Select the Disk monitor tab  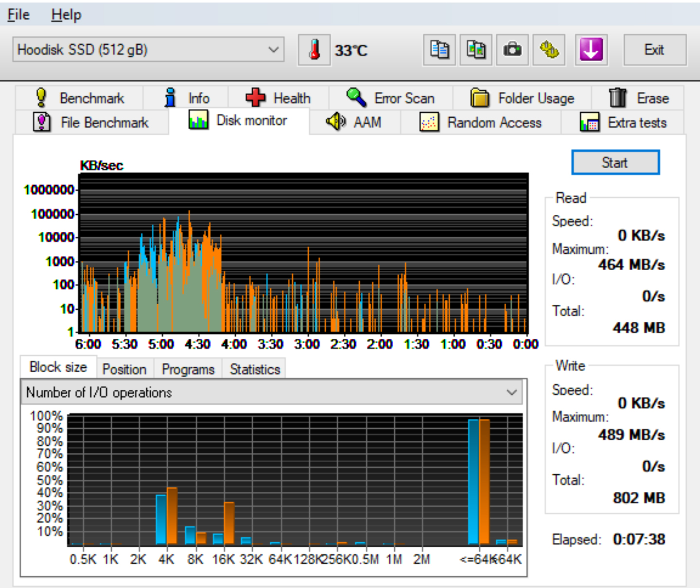(239, 121)
